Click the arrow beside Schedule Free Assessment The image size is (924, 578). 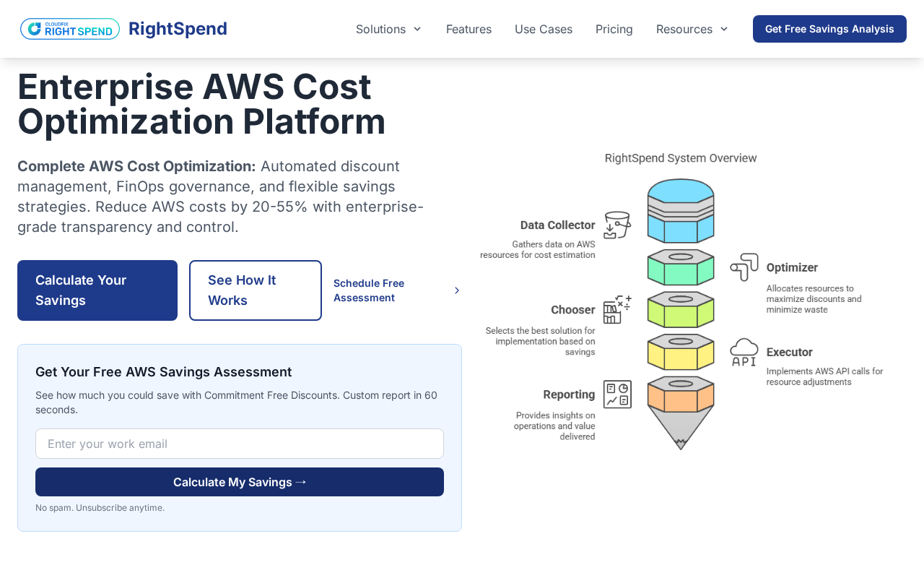click(457, 290)
